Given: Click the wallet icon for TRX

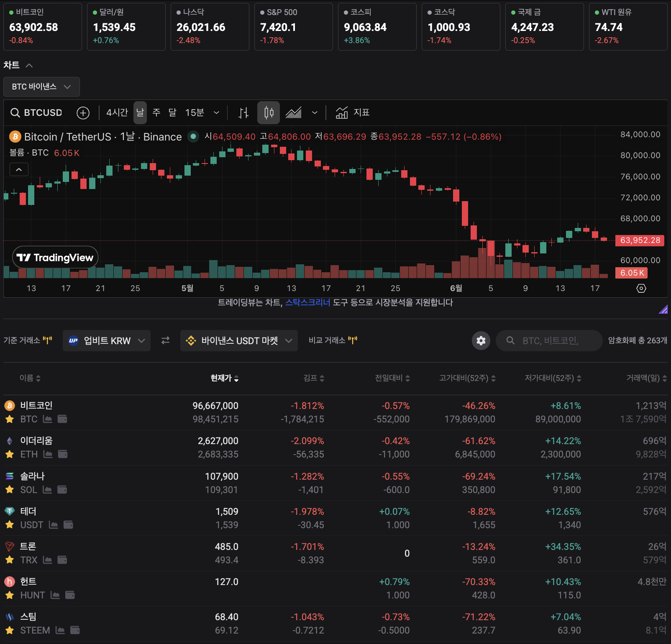Looking at the screenshot, I should 62,560.
